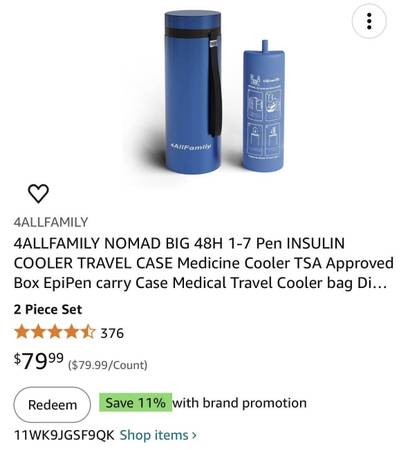The width and height of the screenshot is (408, 450).
Task: Click the ($79.99/Count) unit price text
Action: coord(108,365)
